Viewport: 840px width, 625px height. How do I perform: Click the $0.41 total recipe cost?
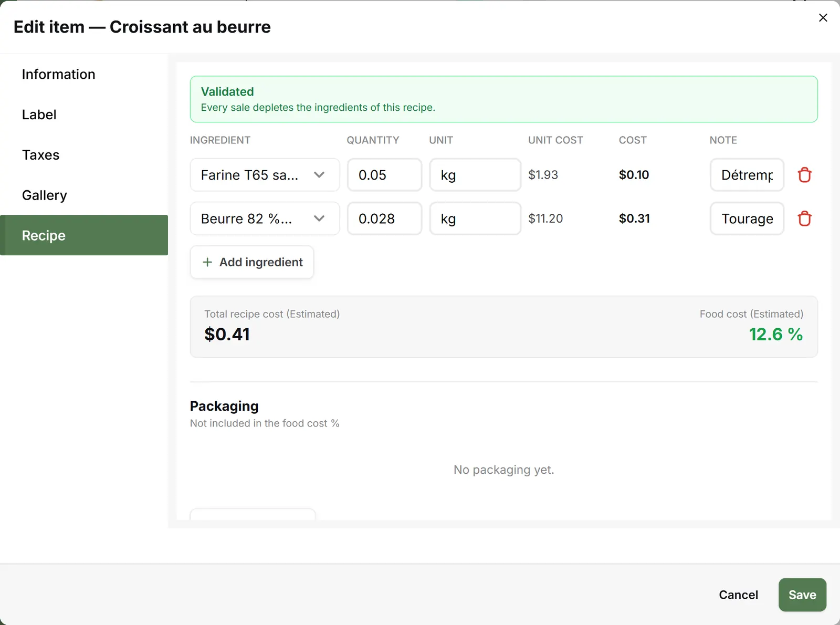click(227, 334)
